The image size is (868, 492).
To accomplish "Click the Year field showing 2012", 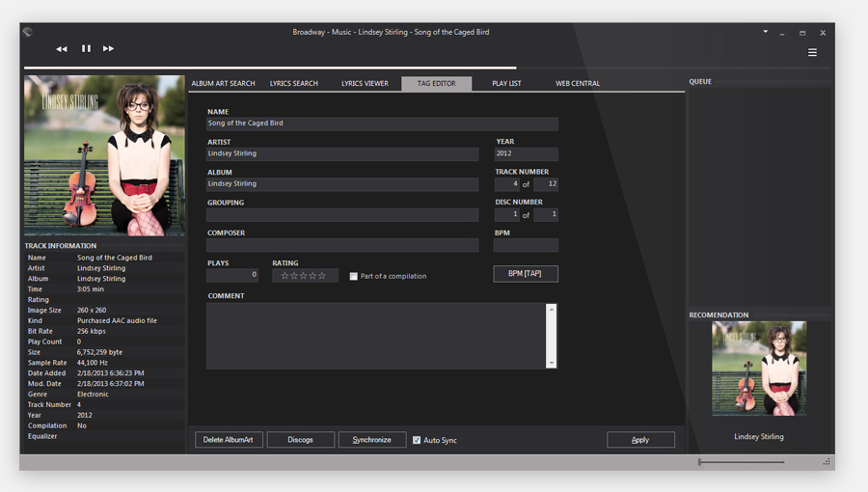I will (x=526, y=153).
